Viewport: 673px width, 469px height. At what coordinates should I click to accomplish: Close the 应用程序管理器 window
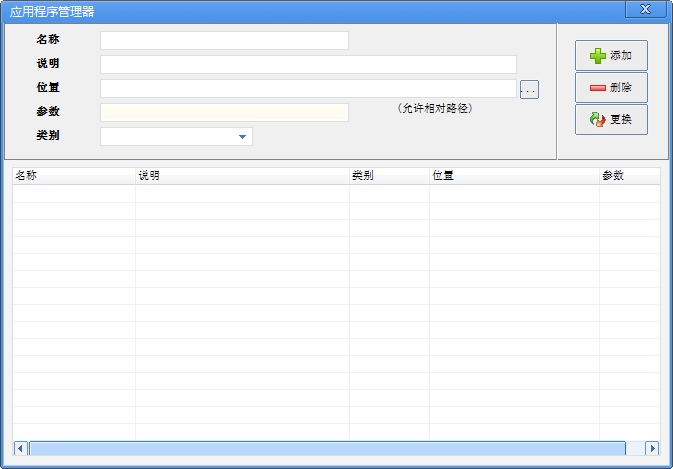646,9
